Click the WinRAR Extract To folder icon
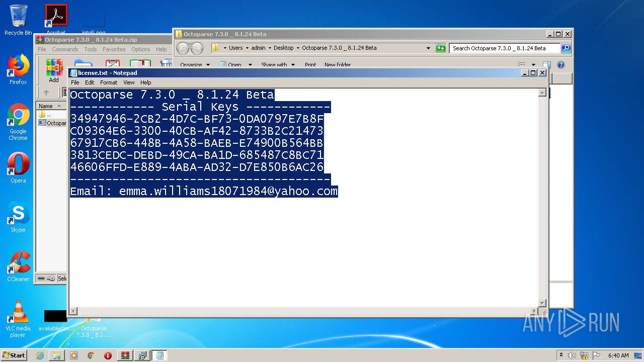 pos(83,63)
